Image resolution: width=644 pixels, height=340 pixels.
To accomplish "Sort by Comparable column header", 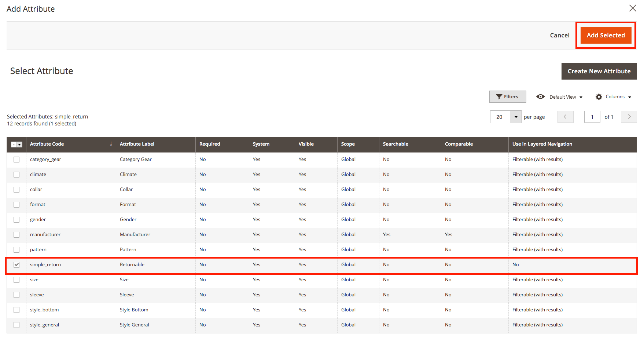I will 475,144.
